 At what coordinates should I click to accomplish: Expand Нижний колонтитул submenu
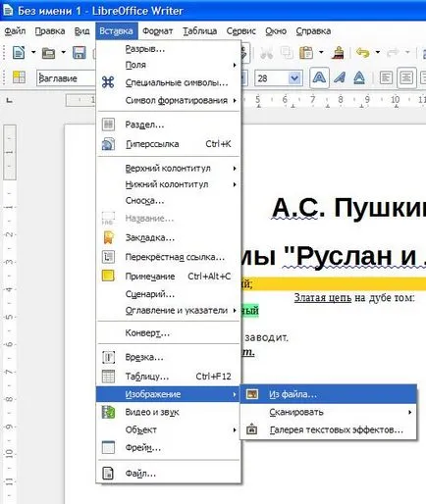tap(169, 184)
